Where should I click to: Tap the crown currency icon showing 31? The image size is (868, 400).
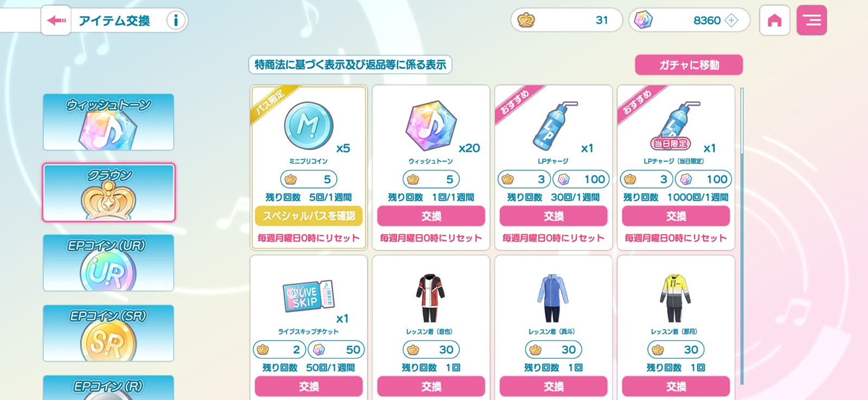pos(526,21)
